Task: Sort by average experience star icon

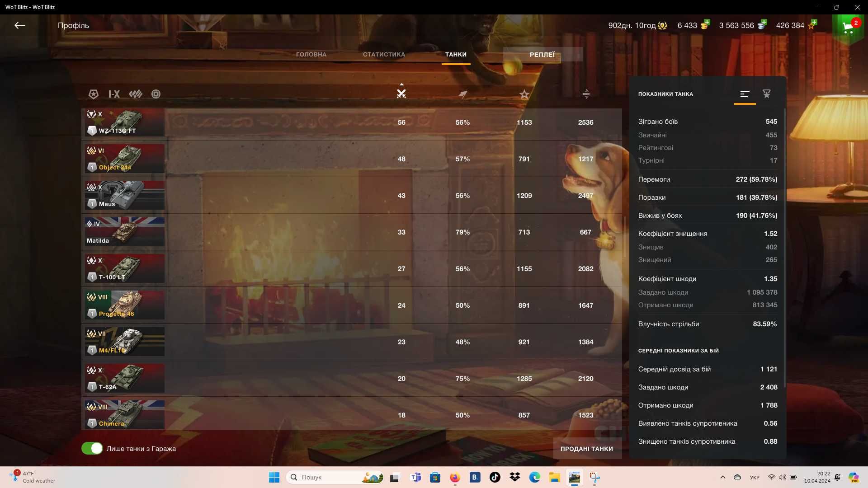Action: (524, 94)
